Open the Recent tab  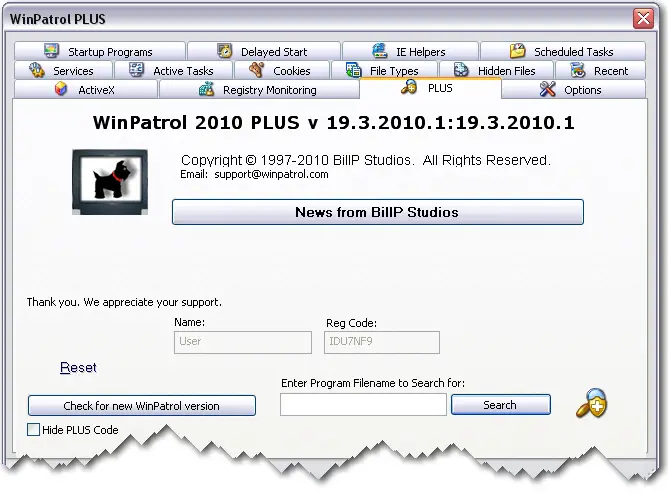click(601, 70)
